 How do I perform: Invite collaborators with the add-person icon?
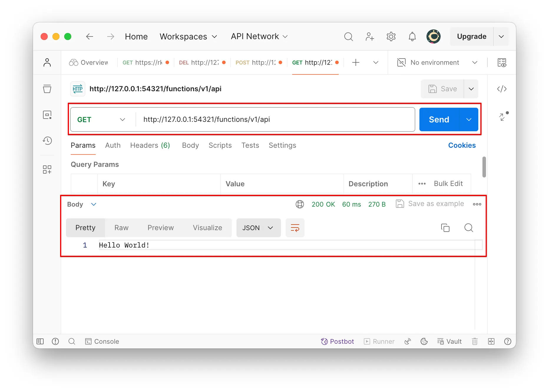pos(370,36)
